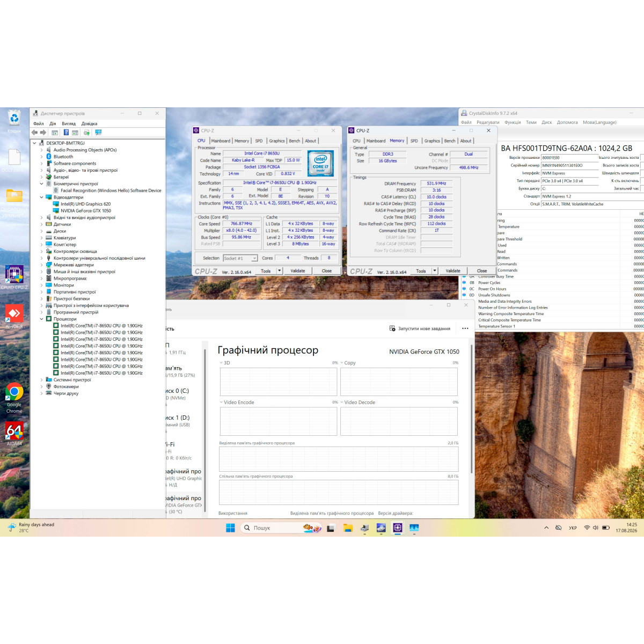Switch to SPD tab in left CPU-Z window
Screen dimensions: 644x644
259,141
